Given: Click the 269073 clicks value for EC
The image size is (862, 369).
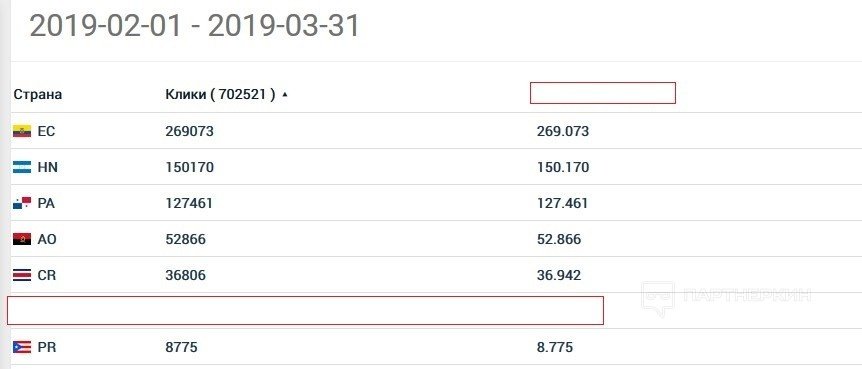Looking at the screenshot, I should (x=189, y=131).
